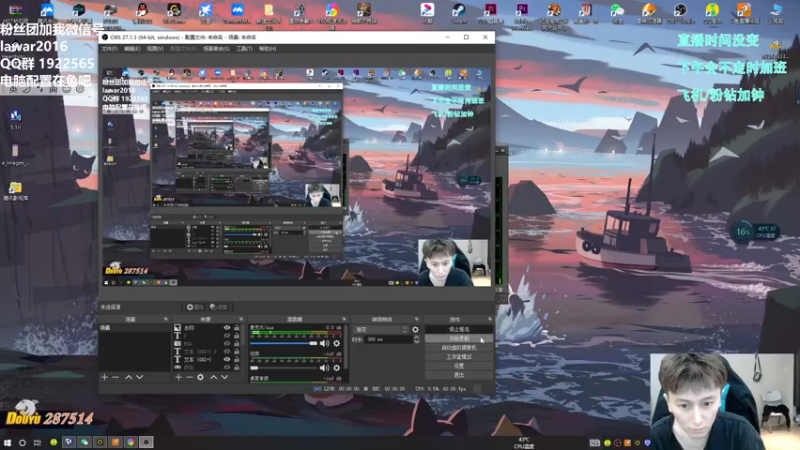Click the OBS preview canvas area
800x450 pixels.
pos(297,177)
